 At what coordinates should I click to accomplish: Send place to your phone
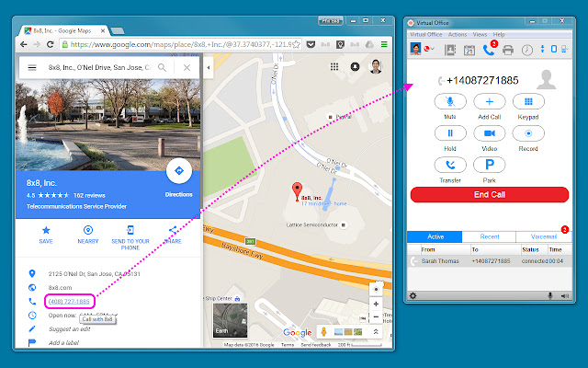(x=130, y=237)
